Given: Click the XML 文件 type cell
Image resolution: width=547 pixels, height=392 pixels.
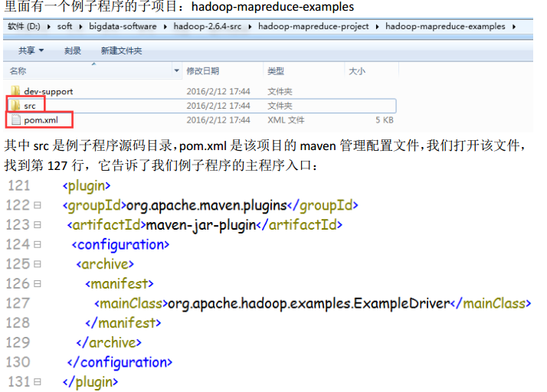Looking at the screenshot, I should (286, 120).
